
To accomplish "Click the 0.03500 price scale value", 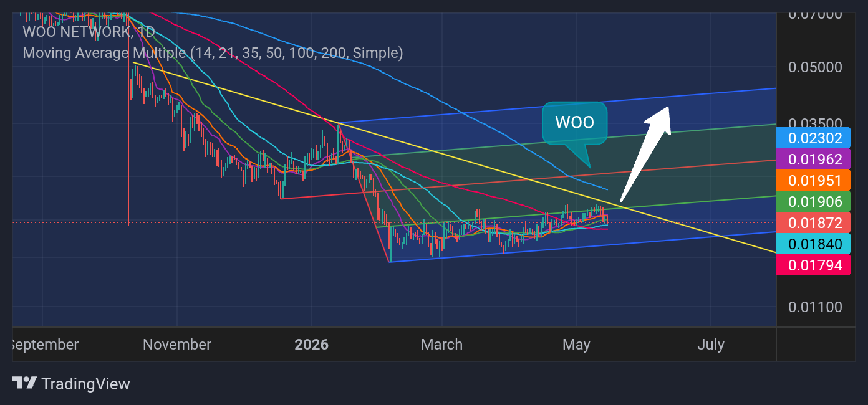I will click(815, 123).
